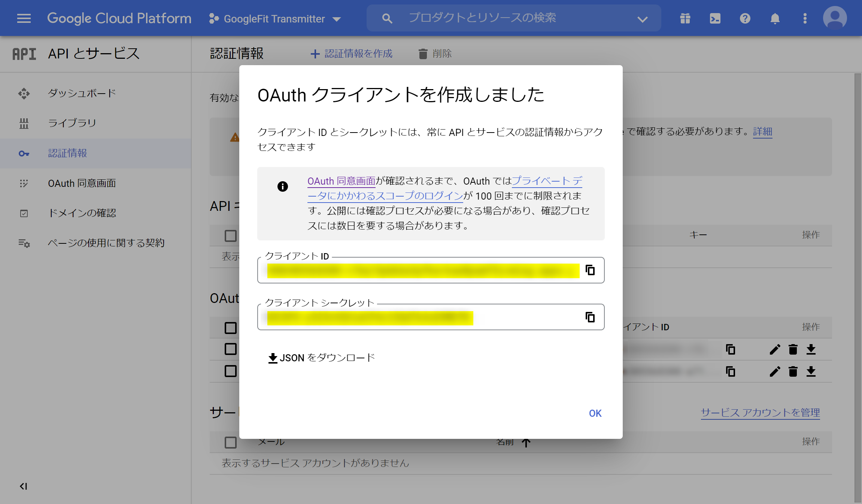Click the notifications bell icon
The height and width of the screenshot is (504, 862).
(775, 18)
